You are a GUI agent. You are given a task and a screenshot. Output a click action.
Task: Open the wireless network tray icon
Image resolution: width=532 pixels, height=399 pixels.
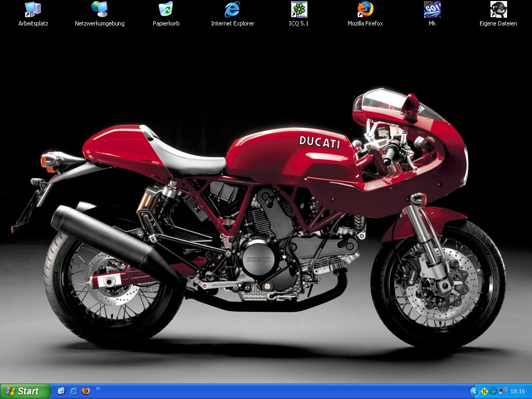point(502,391)
